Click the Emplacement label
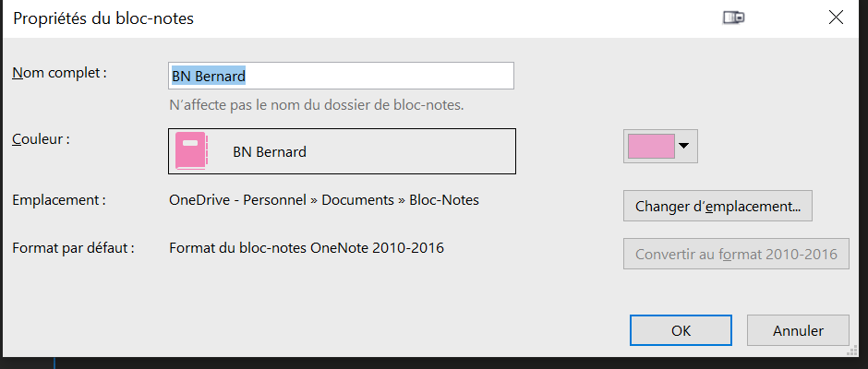The image size is (868, 369). pyautogui.click(x=59, y=199)
